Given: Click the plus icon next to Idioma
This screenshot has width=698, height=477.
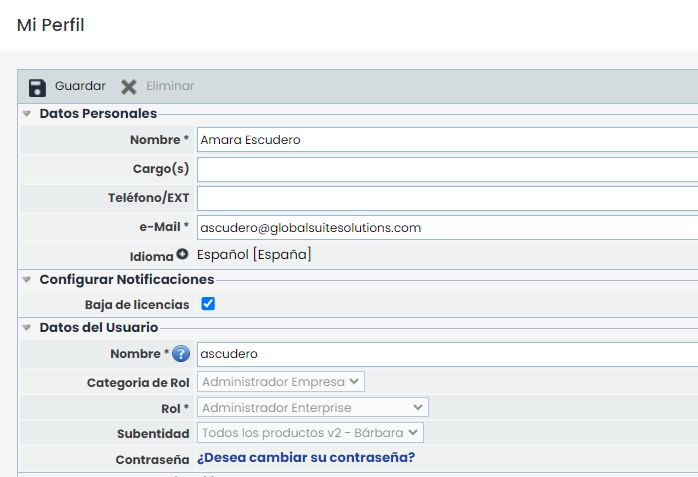Looking at the screenshot, I should coord(183,255).
